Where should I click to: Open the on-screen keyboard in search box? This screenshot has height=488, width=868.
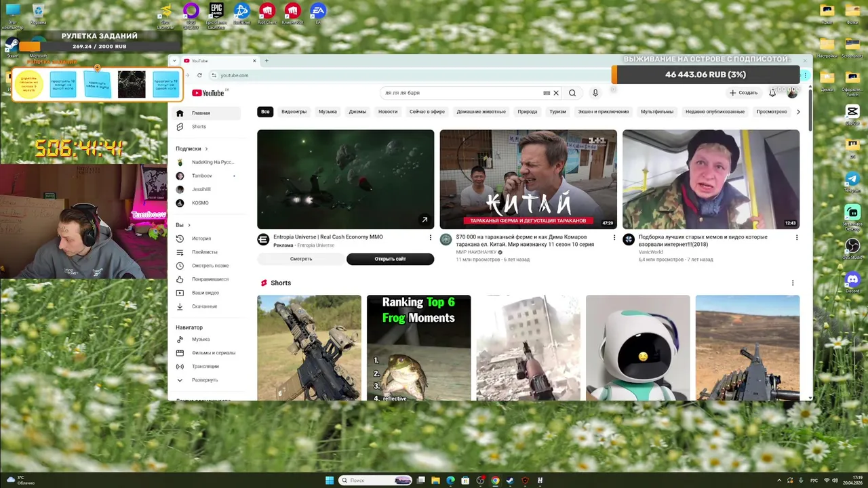[547, 93]
